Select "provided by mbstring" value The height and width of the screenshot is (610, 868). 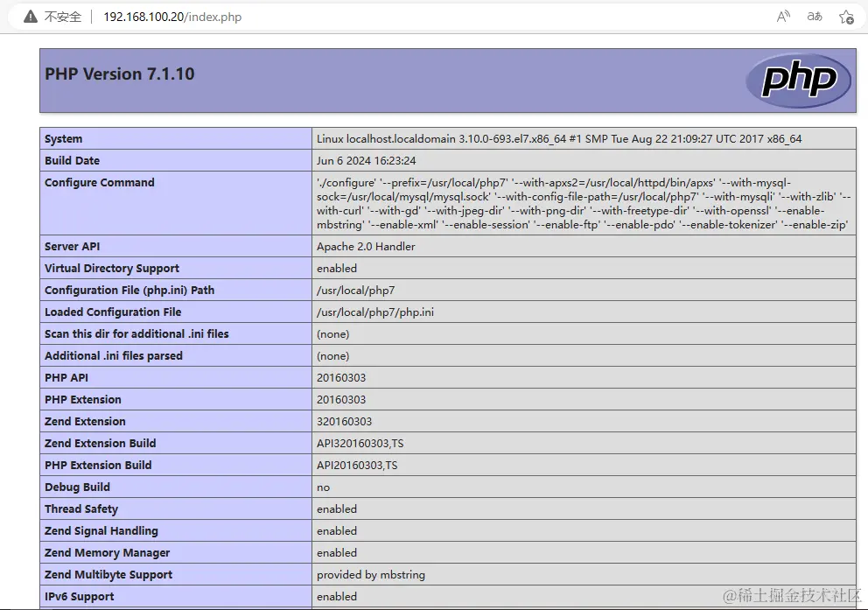point(371,575)
